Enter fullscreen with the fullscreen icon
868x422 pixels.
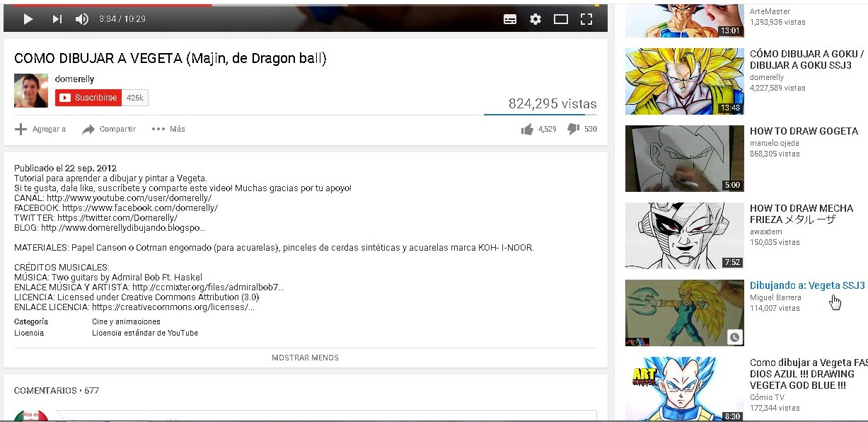[586, 19]
